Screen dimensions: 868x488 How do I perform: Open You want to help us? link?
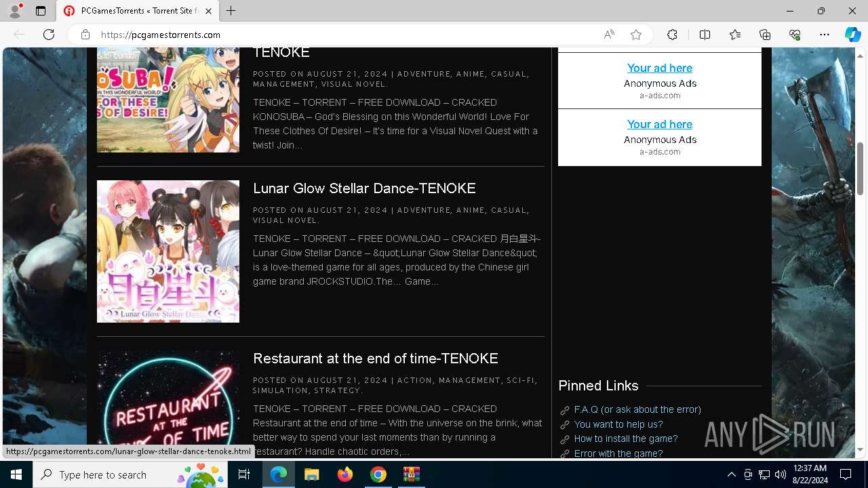click(x=618, y=424)
